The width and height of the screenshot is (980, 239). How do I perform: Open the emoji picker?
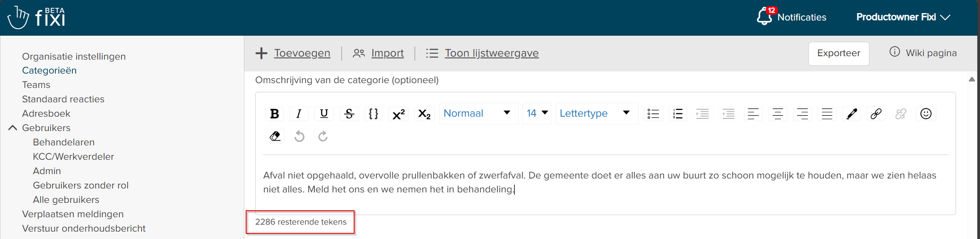[926, 114]
